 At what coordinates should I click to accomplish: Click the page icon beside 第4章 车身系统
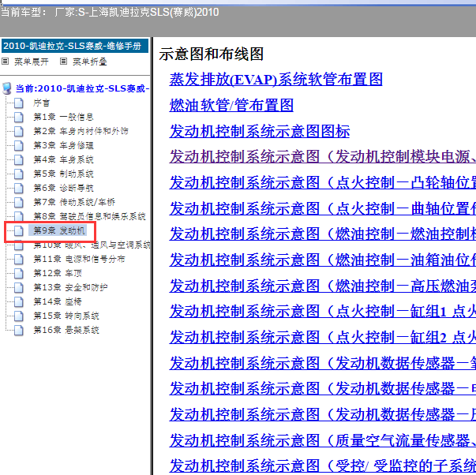(18, 159)
